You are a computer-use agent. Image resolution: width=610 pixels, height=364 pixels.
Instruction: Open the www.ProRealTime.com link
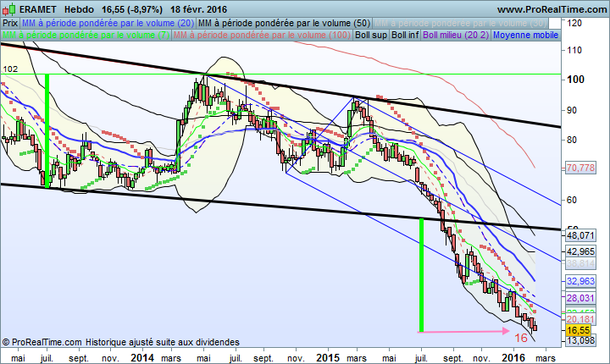tap(552, 9)
